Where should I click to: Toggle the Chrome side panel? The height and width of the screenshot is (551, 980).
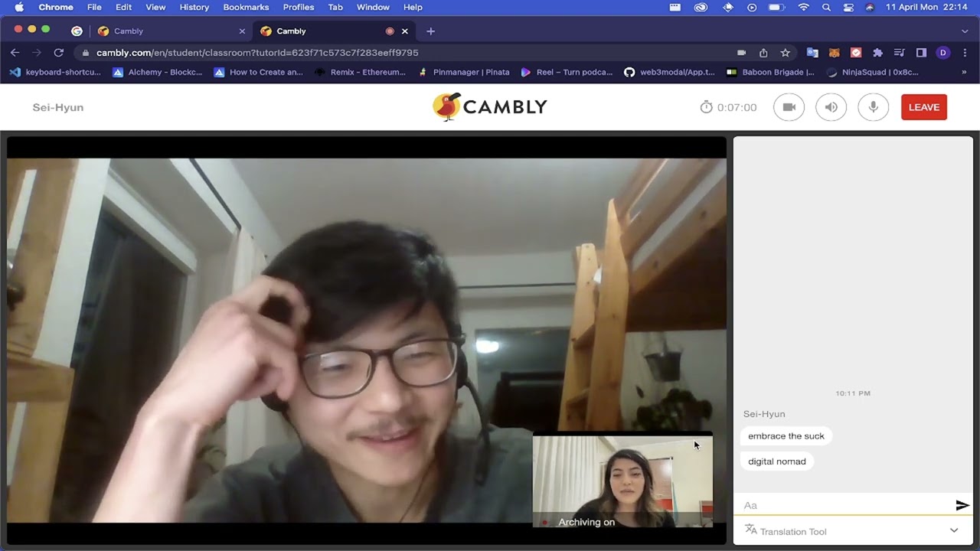(921, 53)
